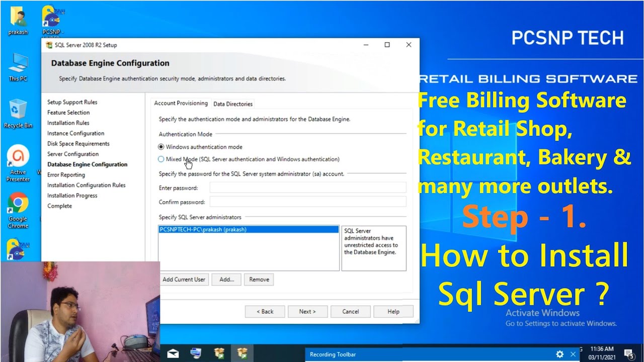Screen dimensions: 644x362
Task: Cancel the SQL Server setup
Action: point(351,312)
